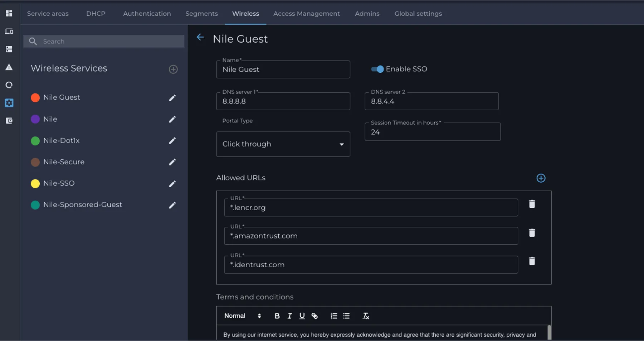Open the alerts triangle sidebar icon
This screenshot has height=341, width=644.
[9, 67]
